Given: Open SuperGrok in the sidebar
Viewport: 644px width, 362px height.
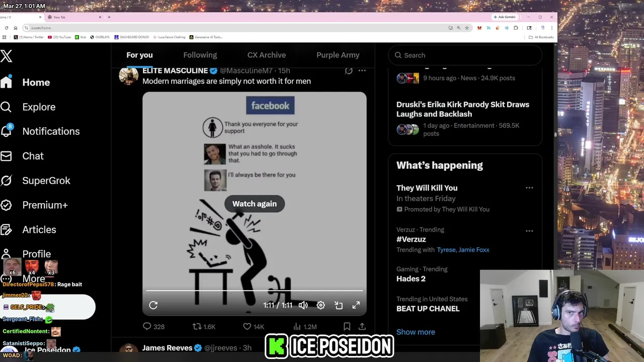Looking at the screenshot, I should (x=46, y=180).
